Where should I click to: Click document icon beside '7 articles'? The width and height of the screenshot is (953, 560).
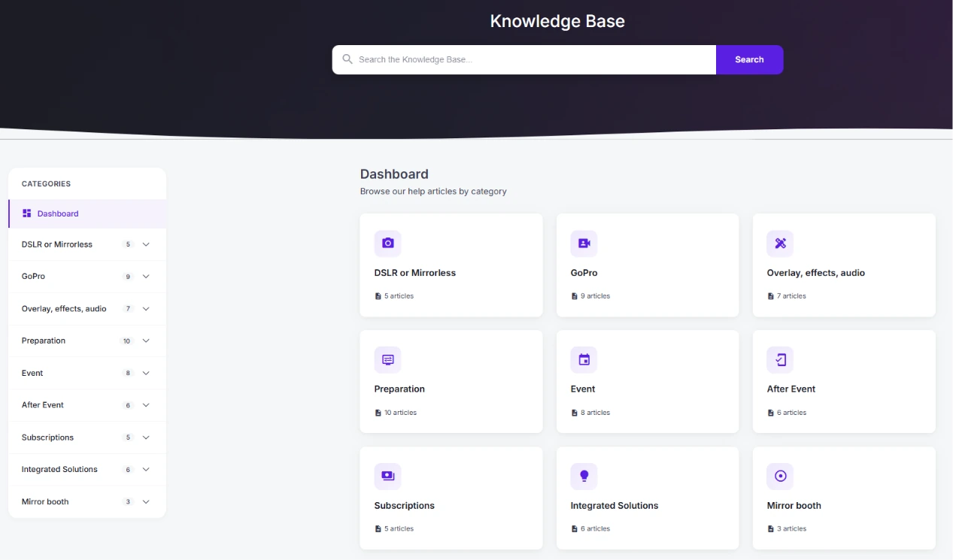(771, 296)
